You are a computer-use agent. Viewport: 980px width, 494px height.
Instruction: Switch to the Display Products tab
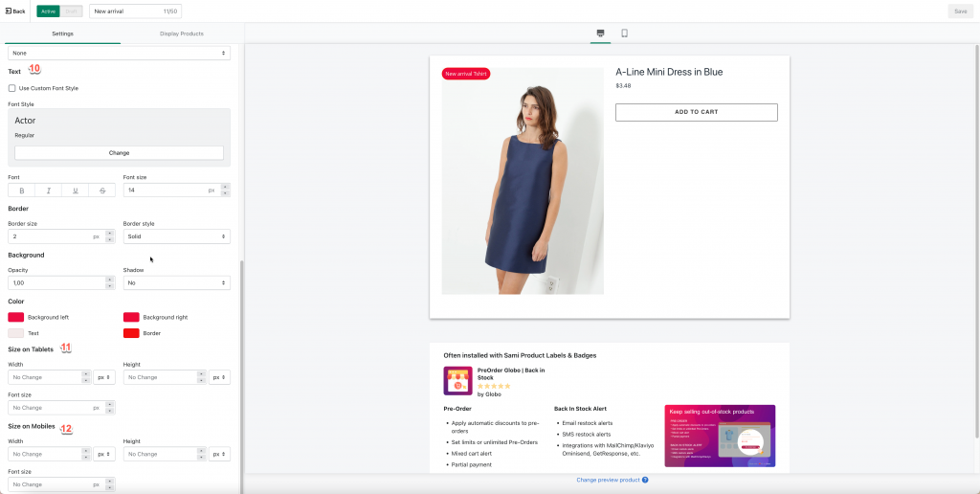pos(181,34)
